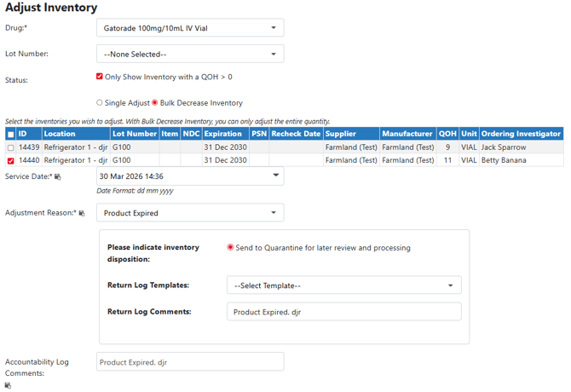Viewport: 571px width, 392px height.
Task: Open the Drug dropdown showing Gatorade vial
Action: pyautogui.click(x=190, y=28)
